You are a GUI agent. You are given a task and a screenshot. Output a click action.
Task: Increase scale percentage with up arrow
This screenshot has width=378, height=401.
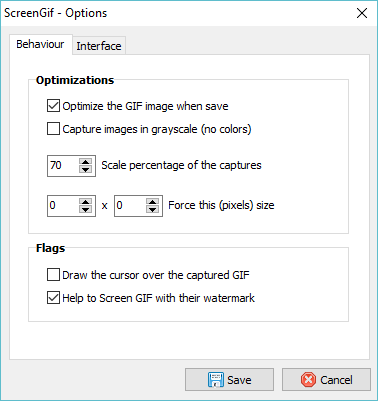(x=86, y=162)
